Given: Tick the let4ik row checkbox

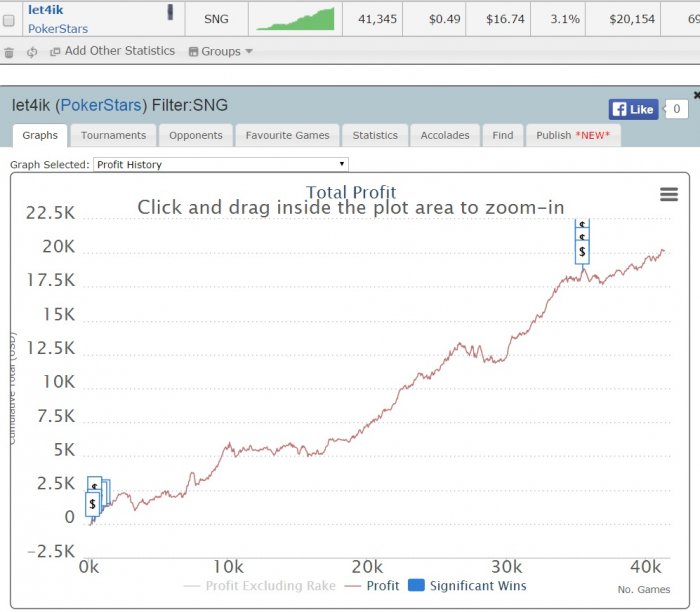Looking at the screenshot, I should (x=9, y=20).
